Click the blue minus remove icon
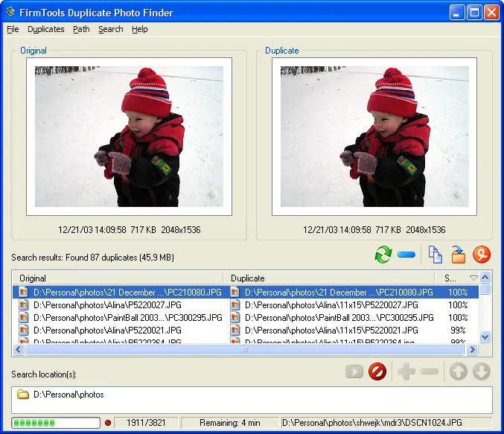 (406, 255)
